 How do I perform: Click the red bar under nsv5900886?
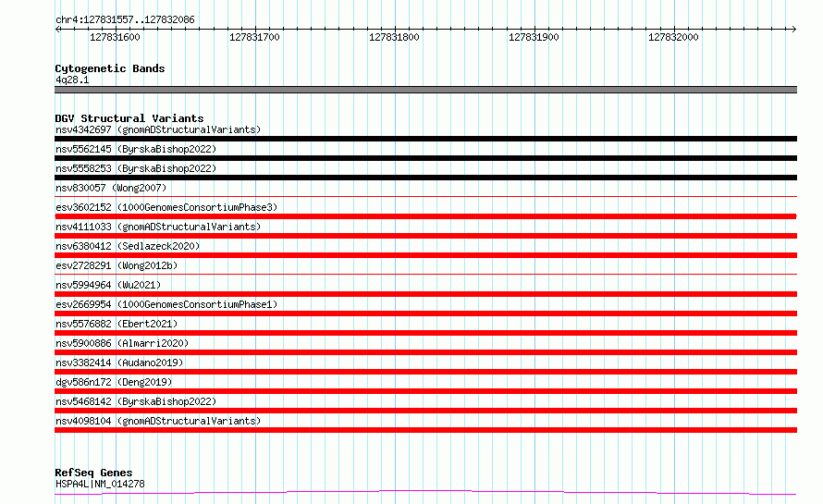[x=425, y=352]
